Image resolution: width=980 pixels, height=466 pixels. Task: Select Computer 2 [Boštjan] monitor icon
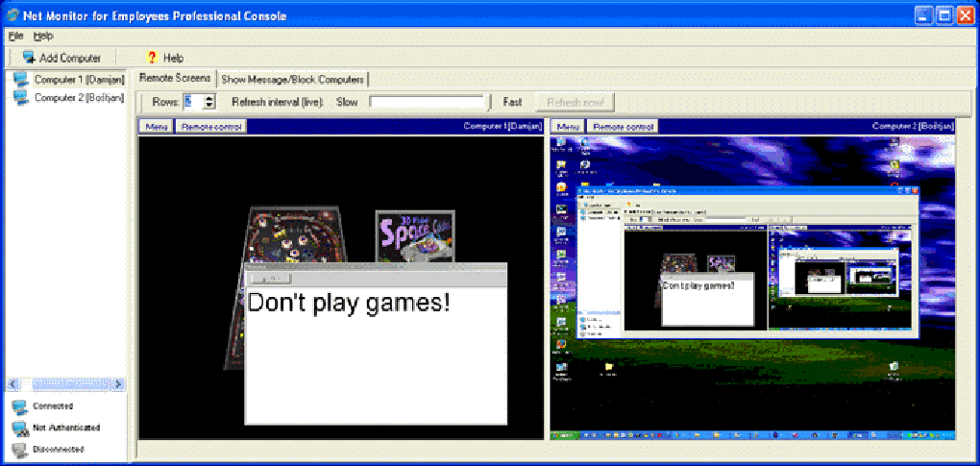tap(20, 97)
